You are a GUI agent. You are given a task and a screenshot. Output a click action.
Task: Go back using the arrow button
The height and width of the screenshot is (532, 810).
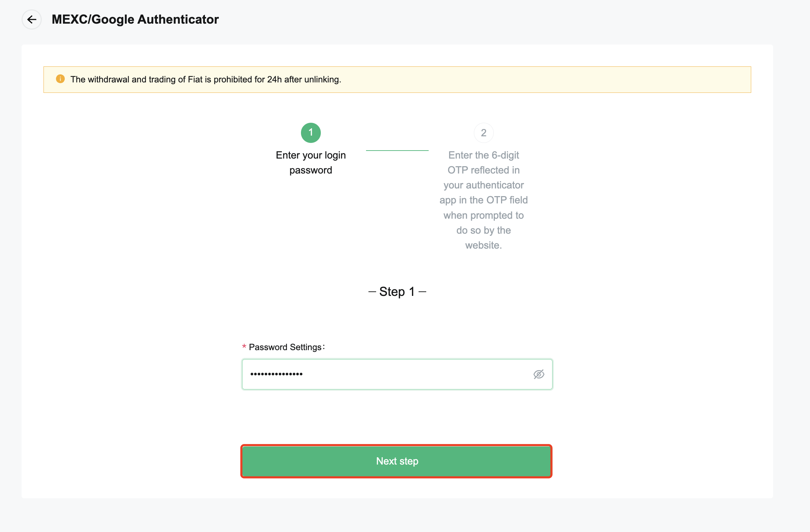pos(32,19)
